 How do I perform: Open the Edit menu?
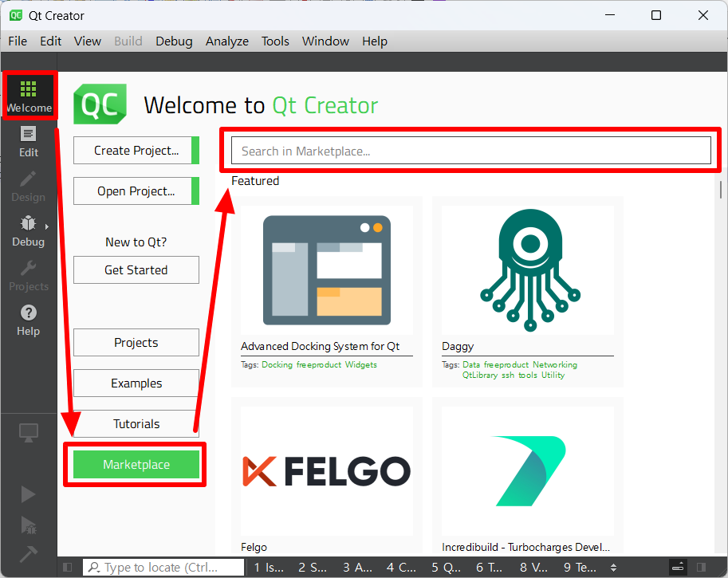pyautogui.click(x=50, y=41)
